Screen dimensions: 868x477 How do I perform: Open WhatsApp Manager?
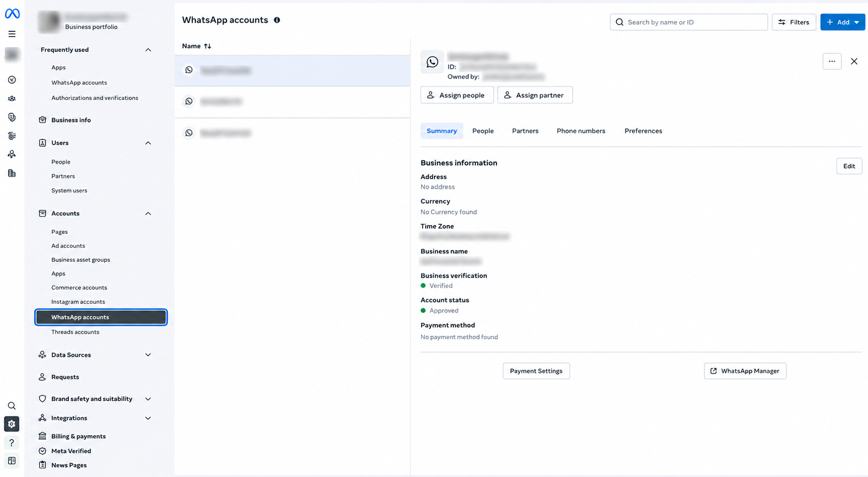(745, 371)
